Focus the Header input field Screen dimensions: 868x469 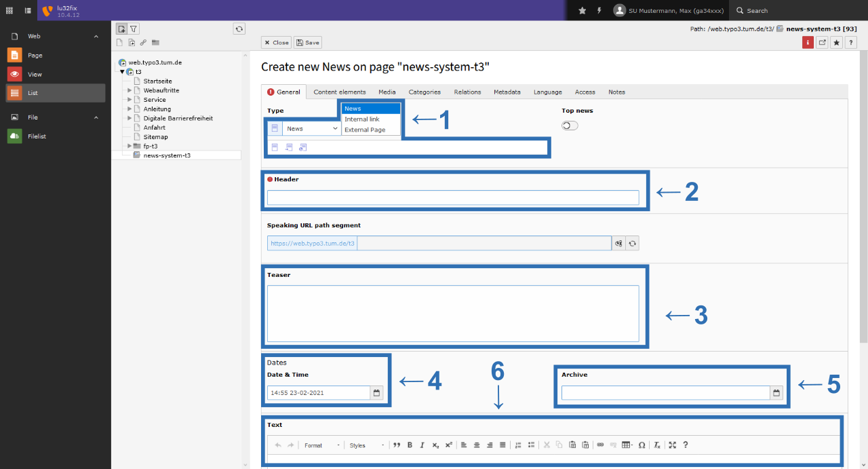453,198
